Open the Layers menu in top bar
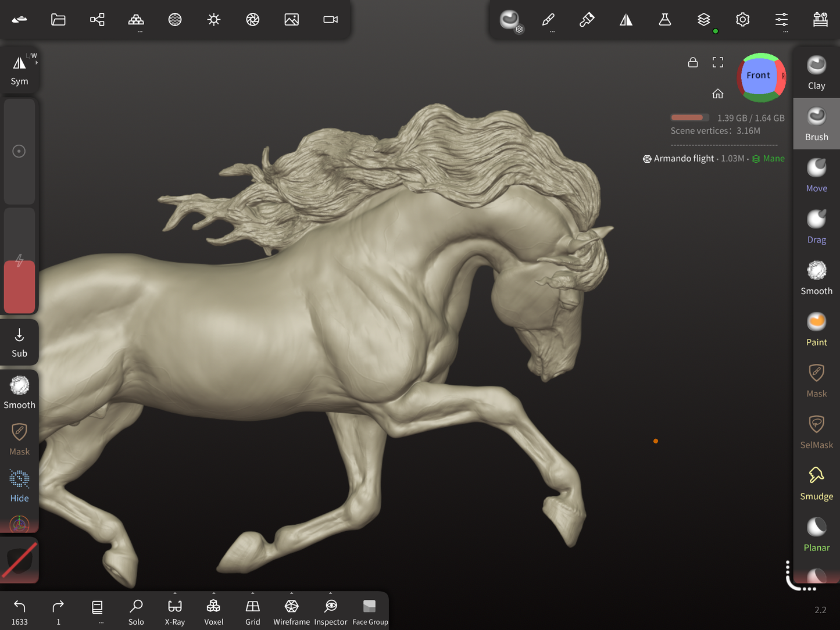Image resolution: width=840 pixels, height=630 pixels. [x=703, y=20]
